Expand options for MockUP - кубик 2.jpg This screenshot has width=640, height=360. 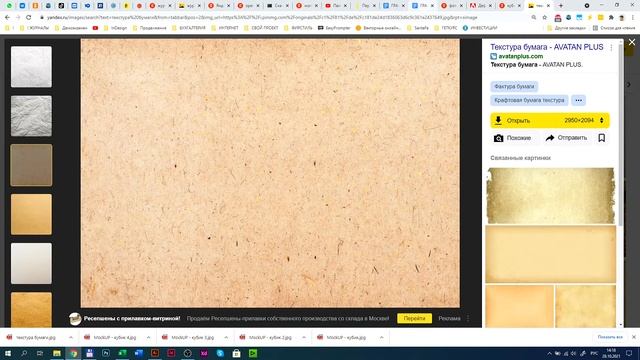[304, 338]
